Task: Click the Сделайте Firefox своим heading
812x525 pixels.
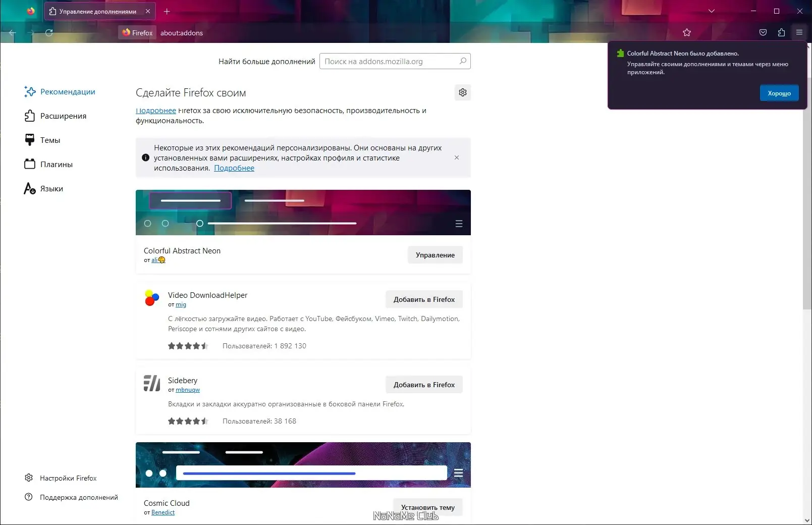Action: (191, 92)
